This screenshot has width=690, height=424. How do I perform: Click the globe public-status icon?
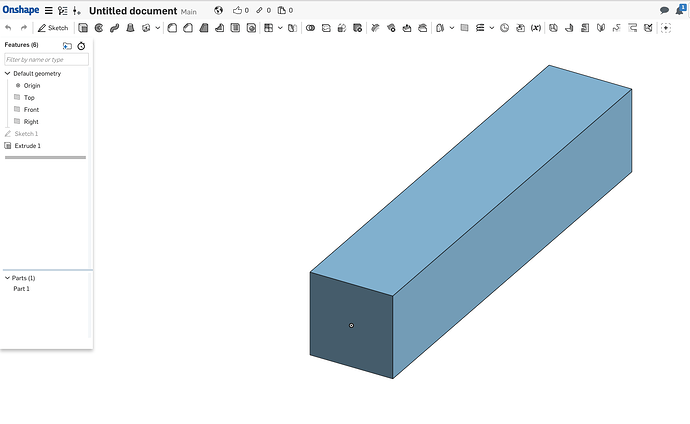(x=218, y=10)
